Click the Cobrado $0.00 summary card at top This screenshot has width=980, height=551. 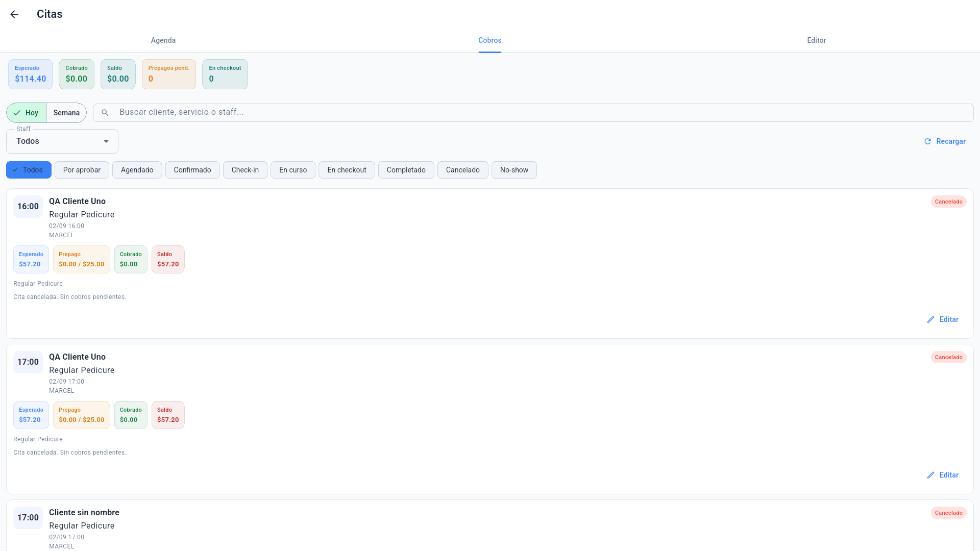(x=77, y=74)
